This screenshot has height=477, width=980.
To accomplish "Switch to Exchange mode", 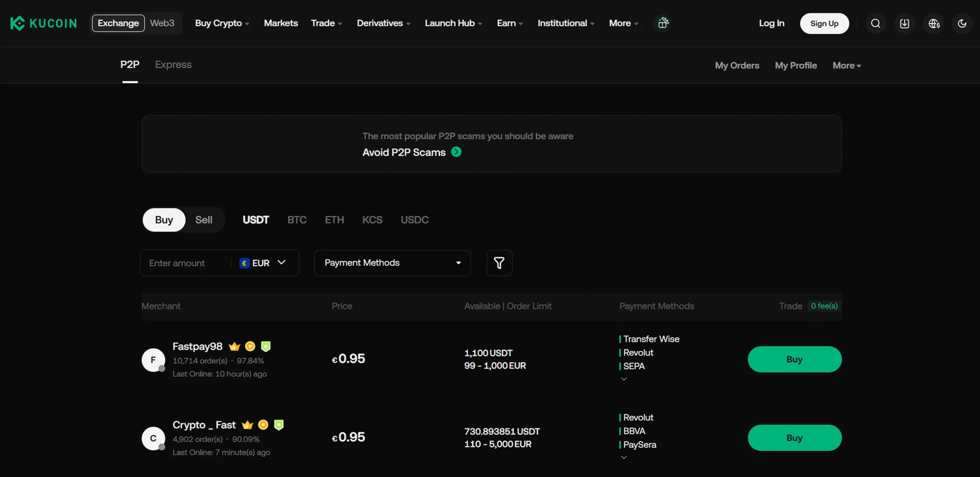I will pos(118,23).
